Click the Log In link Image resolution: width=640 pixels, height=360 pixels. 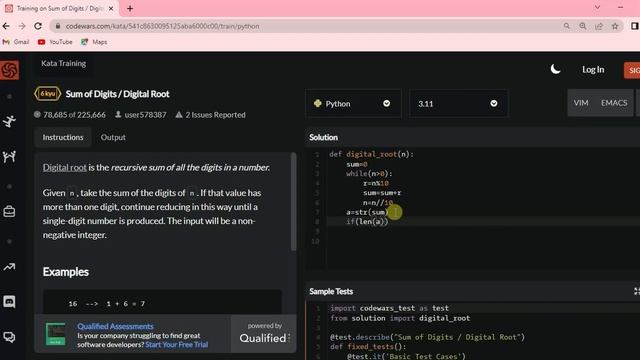point(593,69)
